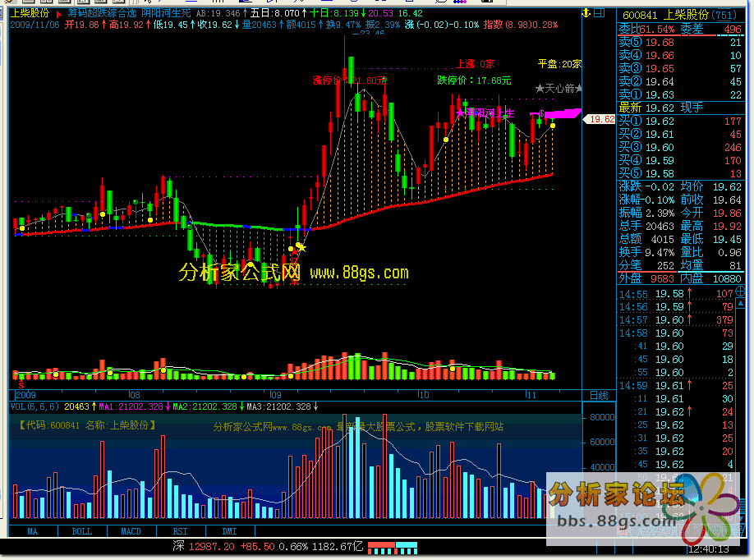Click the 19.62 current price tag
754x560 pixels.
click(x=600, y=119)
